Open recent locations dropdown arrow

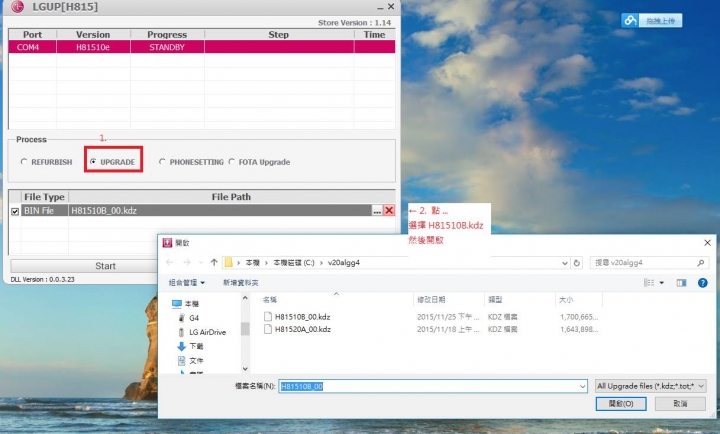(201, 263)
